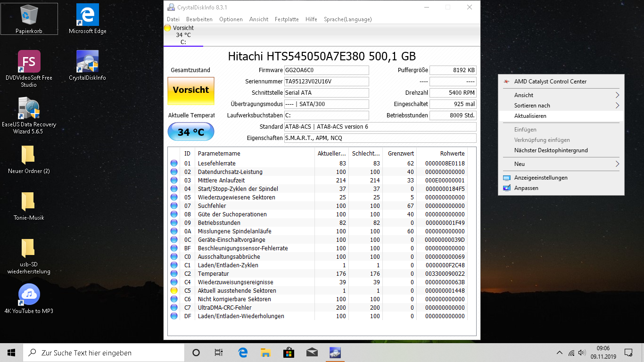Launch Edge from the taskbar
Viewport: 644px width, 362px height.
click(243, 353)
